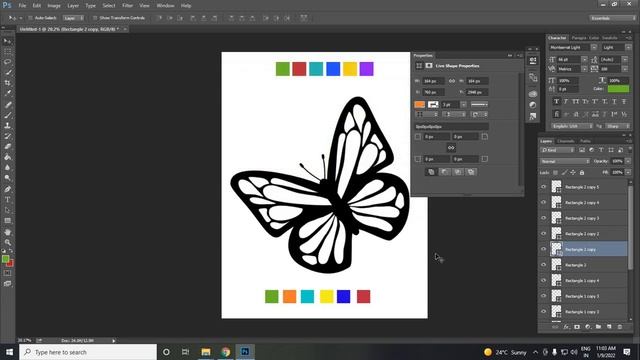Viewport: 640px width, 360px height.
Task: Select the Crop tool
Action: 7,83
